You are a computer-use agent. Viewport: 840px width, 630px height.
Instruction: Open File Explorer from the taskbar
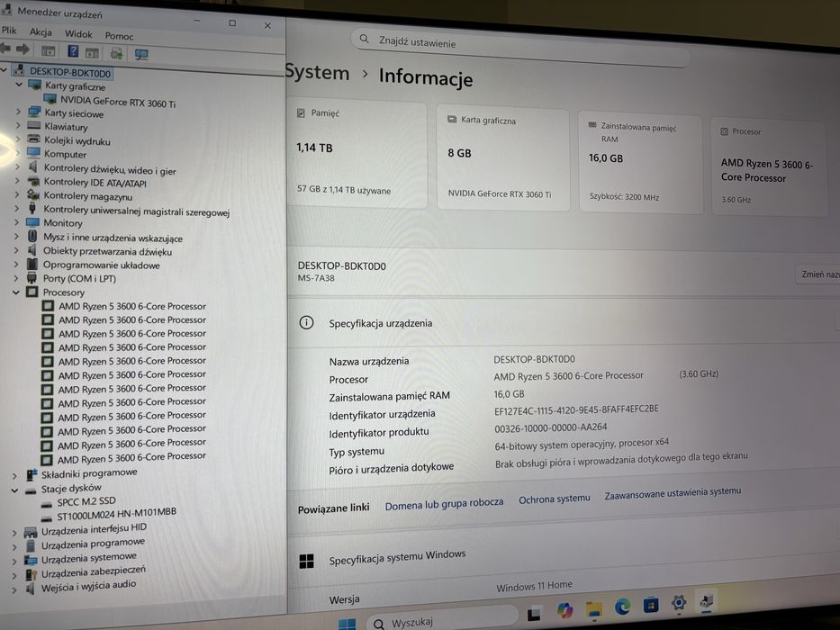594,608
